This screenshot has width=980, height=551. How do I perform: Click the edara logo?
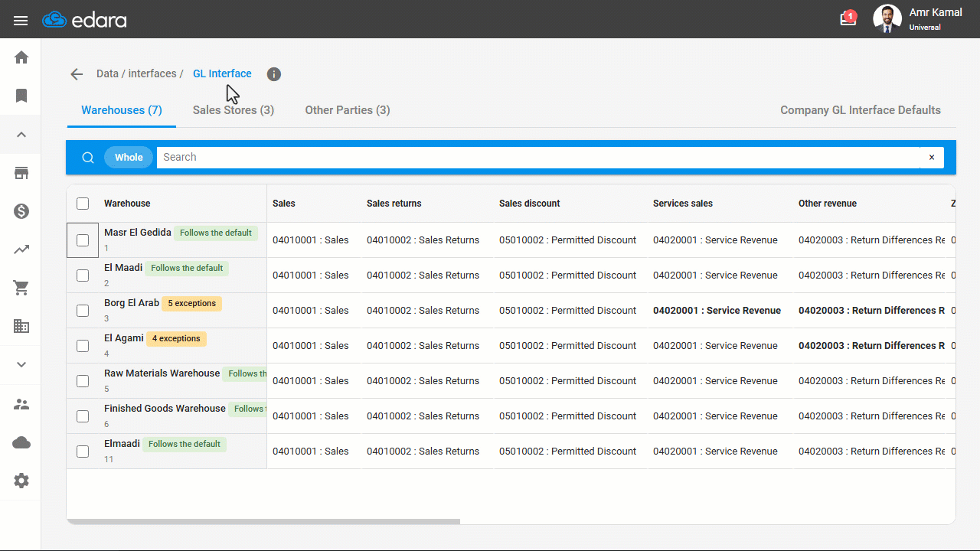coord(84,20)
